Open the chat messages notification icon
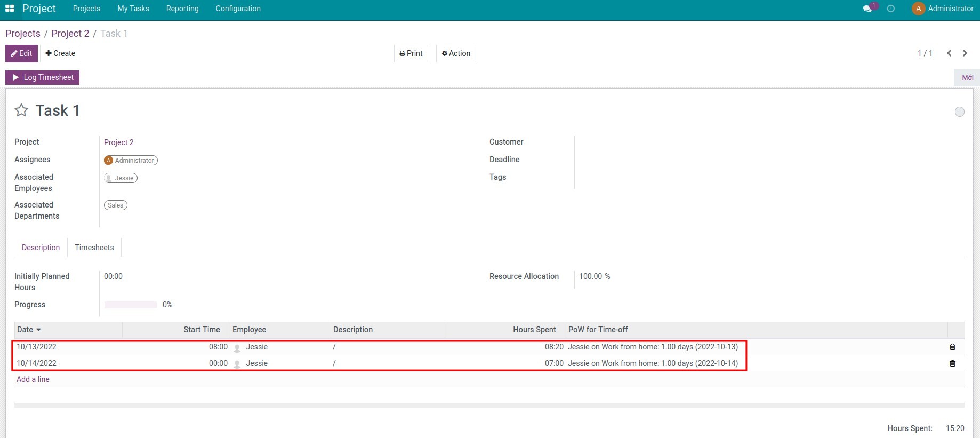Screen dimensions: 980x438 tap(867, 9)
